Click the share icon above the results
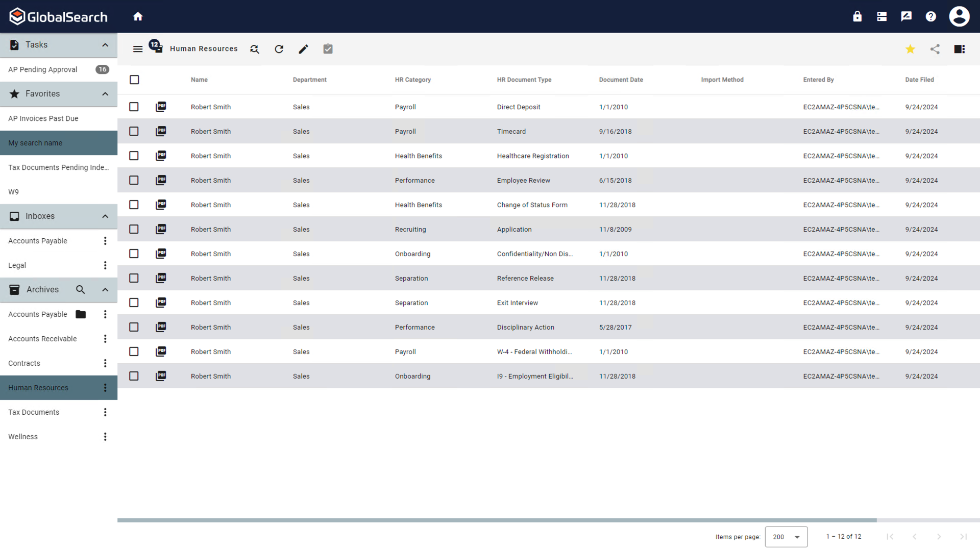 (935, 49)
